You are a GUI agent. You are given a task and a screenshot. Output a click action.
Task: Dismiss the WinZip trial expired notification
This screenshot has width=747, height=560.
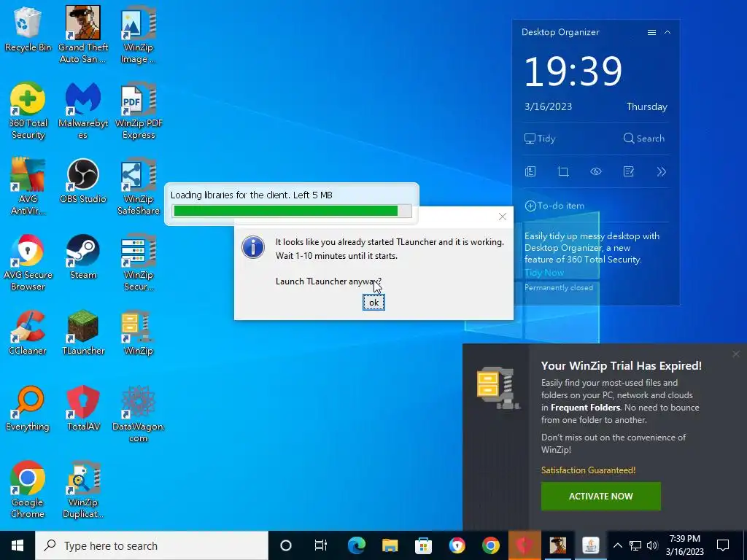point(736,354)
